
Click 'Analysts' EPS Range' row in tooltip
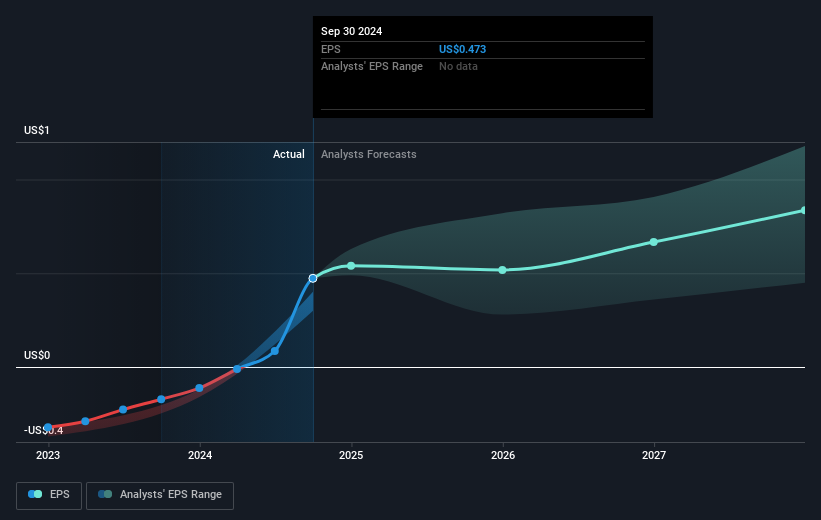click(x=483, y=67)
